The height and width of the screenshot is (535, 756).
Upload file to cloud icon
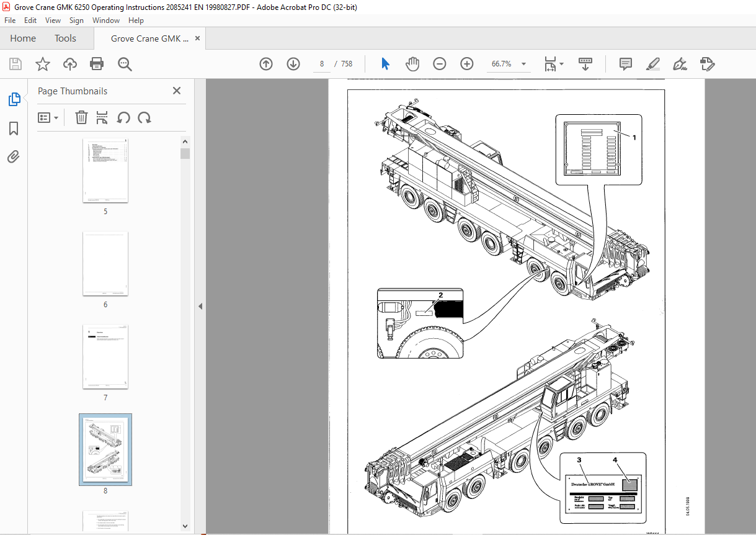[x=69, y=64]
